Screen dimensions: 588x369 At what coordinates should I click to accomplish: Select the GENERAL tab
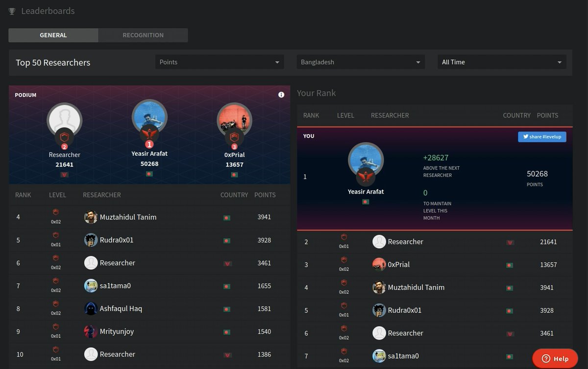coord(53,35)
